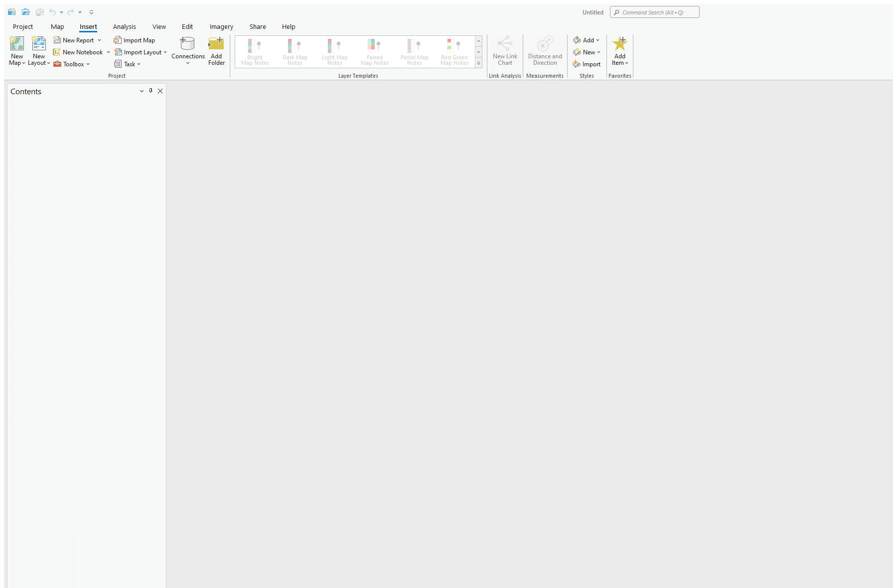Create a New Link Chart
The height and width of the screenshot is (588, 893).
point(505,51)
